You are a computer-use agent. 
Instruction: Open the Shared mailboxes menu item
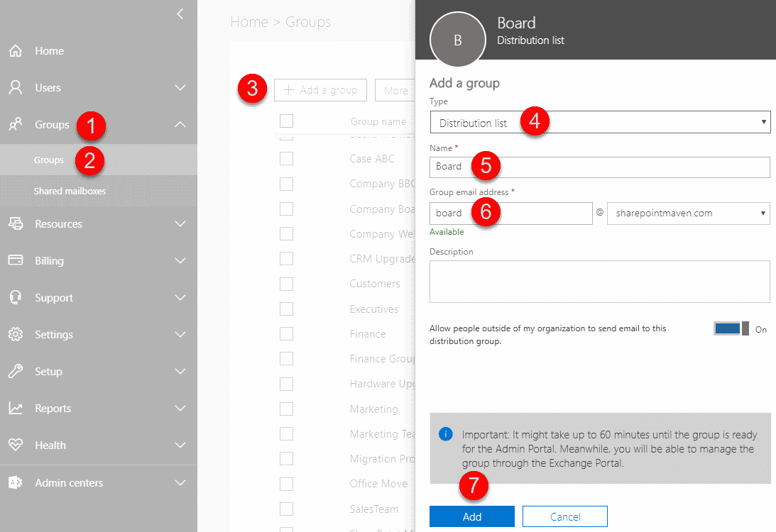(x=71, y=192)
